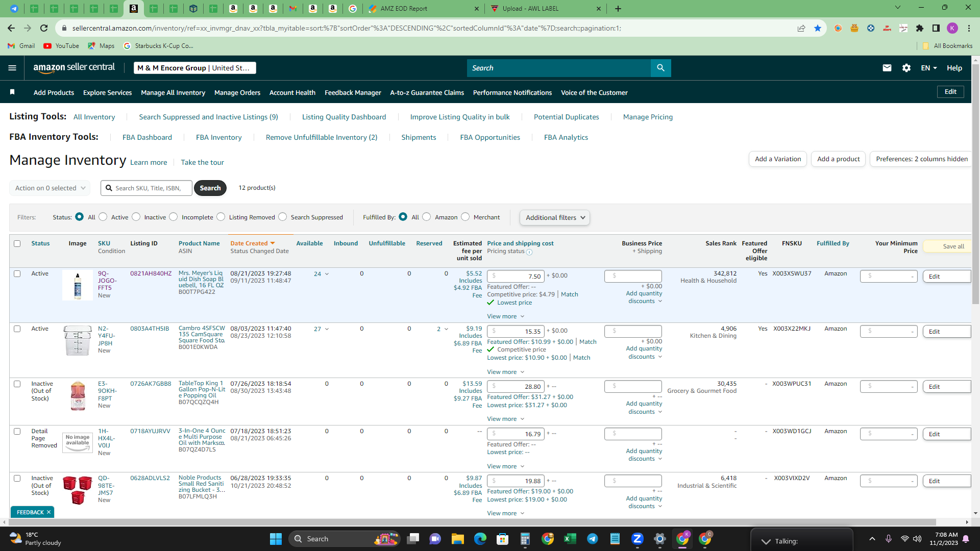Open a new browser tab

click(618, 9)
